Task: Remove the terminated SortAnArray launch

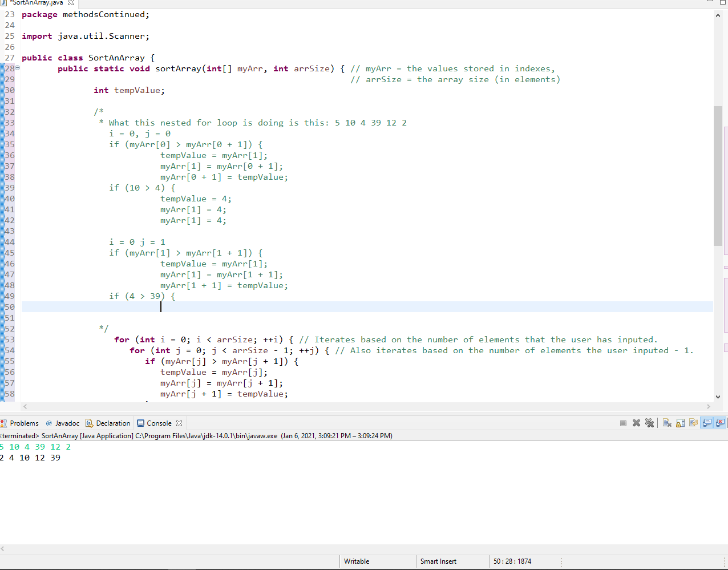Action: (x=636, y=423)
